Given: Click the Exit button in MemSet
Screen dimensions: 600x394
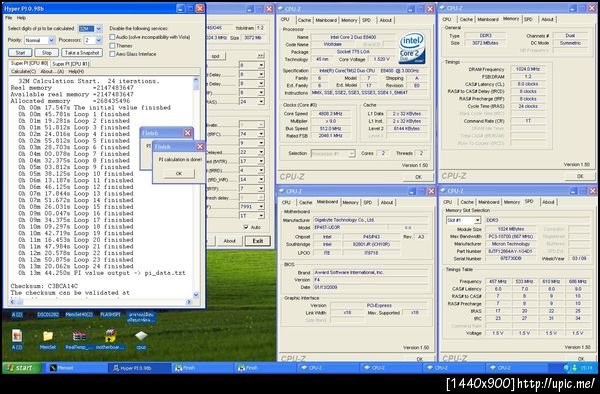Looking at the screenshot, I should 258,241.
